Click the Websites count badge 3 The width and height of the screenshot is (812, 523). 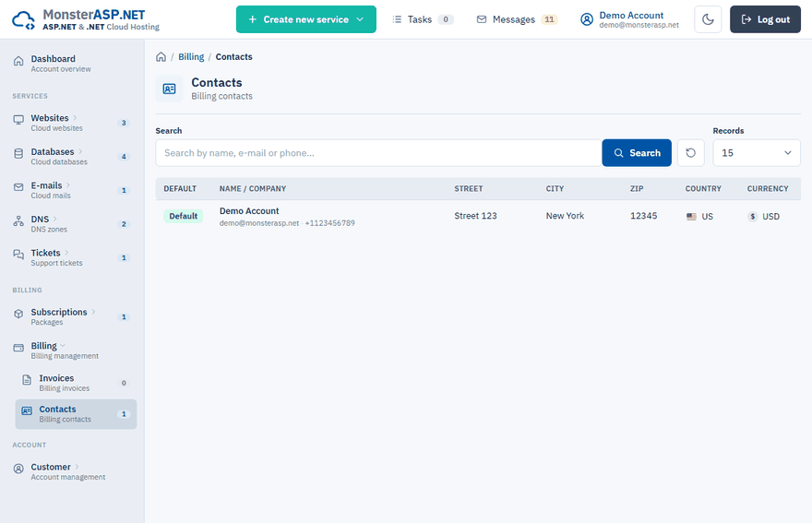coord(124,123)
